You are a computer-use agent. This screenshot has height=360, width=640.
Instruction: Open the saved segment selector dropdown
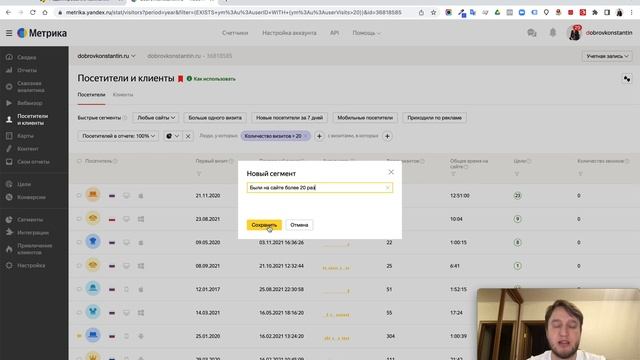(x=173, y=136)
